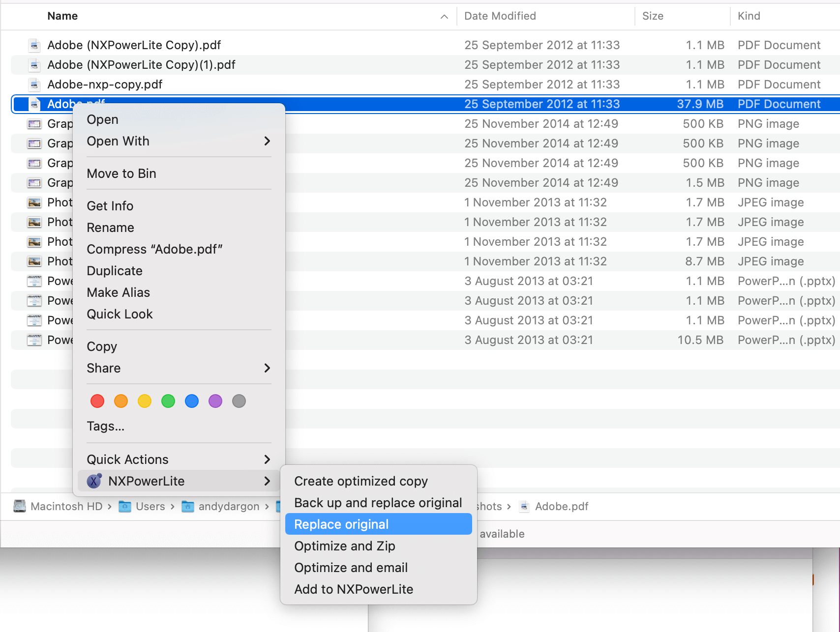Click the Name column sort header
The image size is (840, 632).
(62, 16)
